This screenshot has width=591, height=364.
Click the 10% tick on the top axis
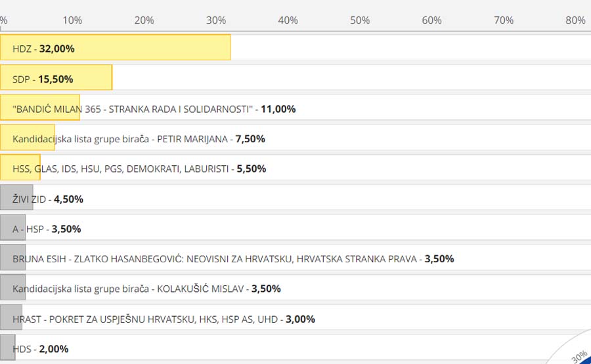click(72, 20)
